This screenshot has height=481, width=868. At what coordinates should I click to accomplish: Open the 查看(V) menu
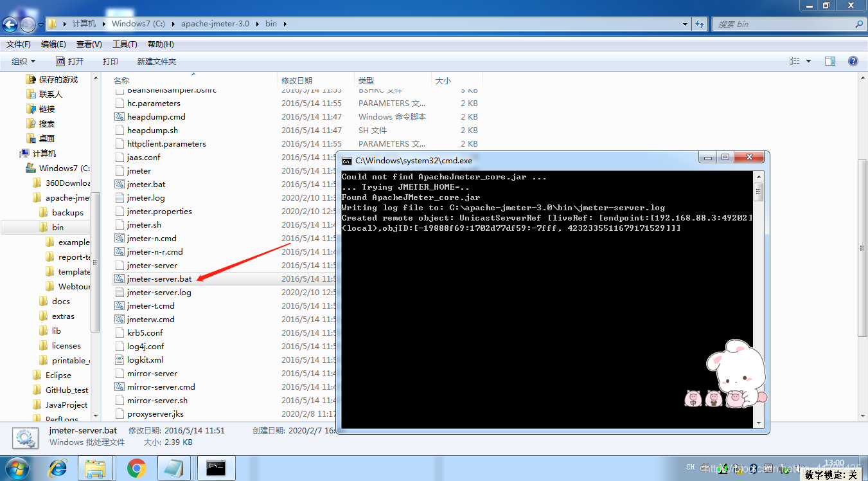click(x=89, y=44)
